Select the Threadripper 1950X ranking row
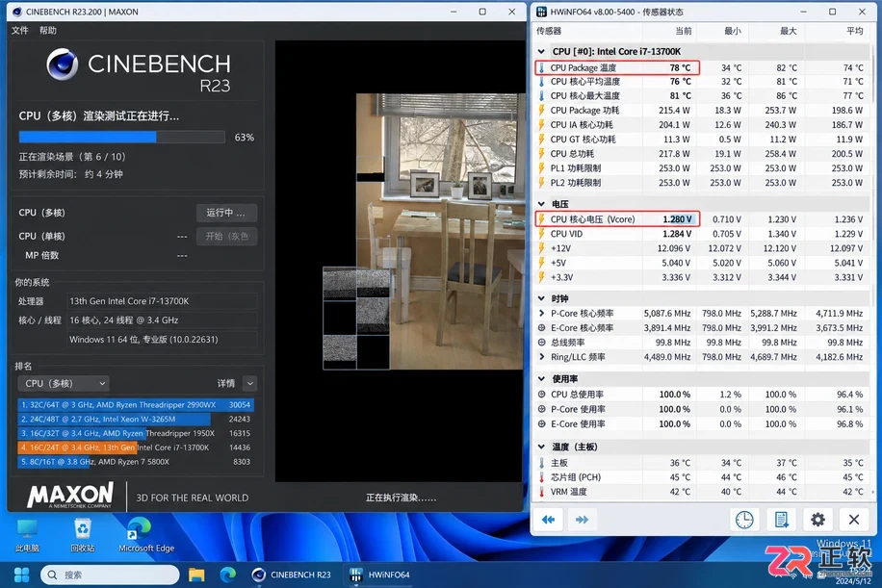Image resolution: width=882 pixels, height=588 pixels. click(136, 433)
